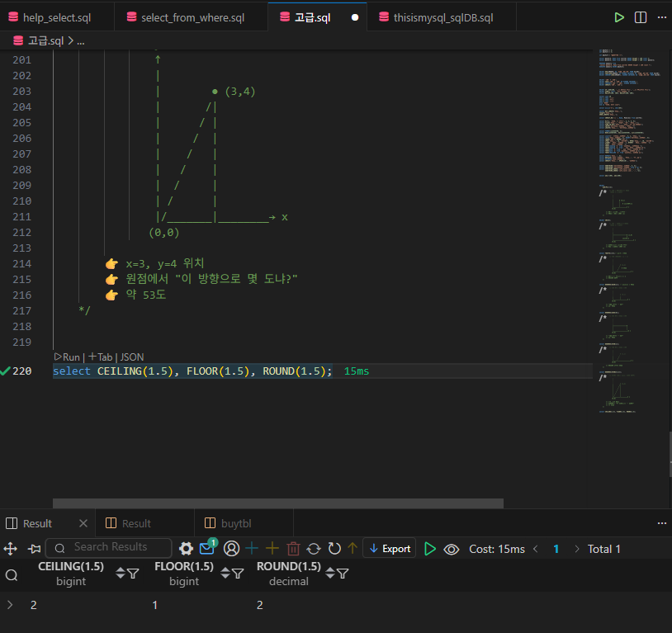Image resolution: width=672 pixels, height=633 pixels.
Task: Click the reload circular arrow icon
Action: (x=334, y=549)
